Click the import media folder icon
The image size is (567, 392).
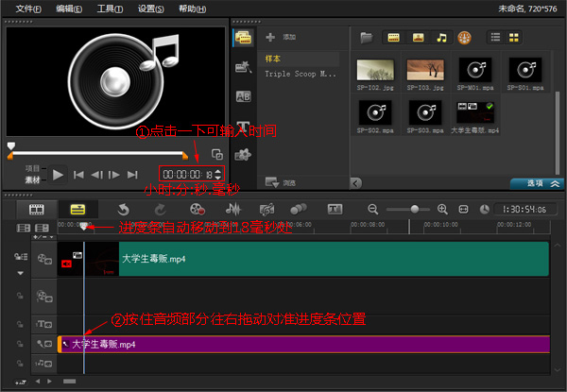367,37
